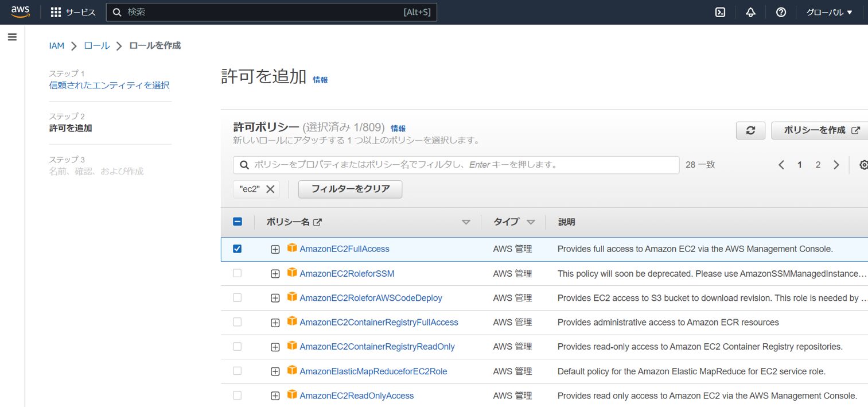868x407 pixels.
Task: Select the AmazonEC2ReadOnlyAccess checkbox
Action: tap(237, 396)
